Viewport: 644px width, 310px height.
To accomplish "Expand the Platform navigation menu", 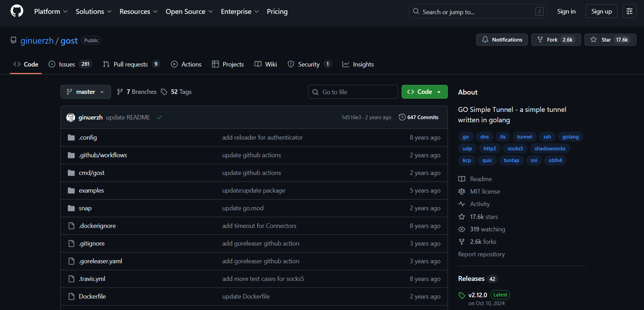I will point(51,11).
